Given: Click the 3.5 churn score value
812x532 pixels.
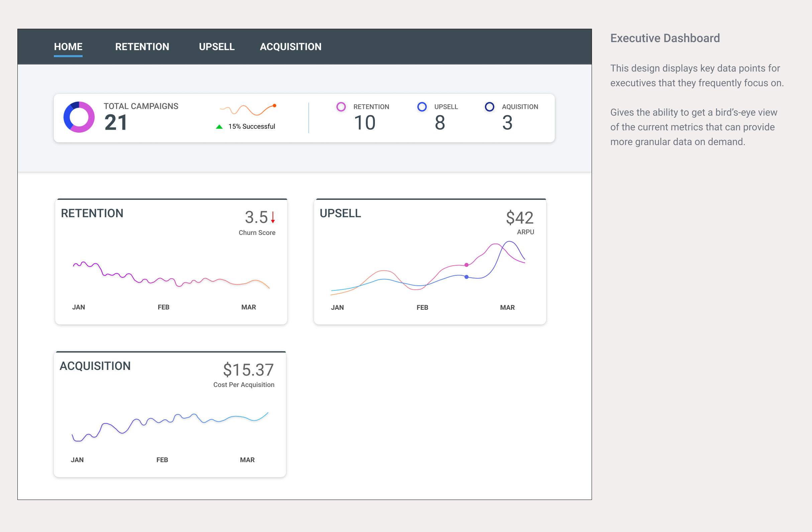Looking at the screenshot, I should (256, 218).
